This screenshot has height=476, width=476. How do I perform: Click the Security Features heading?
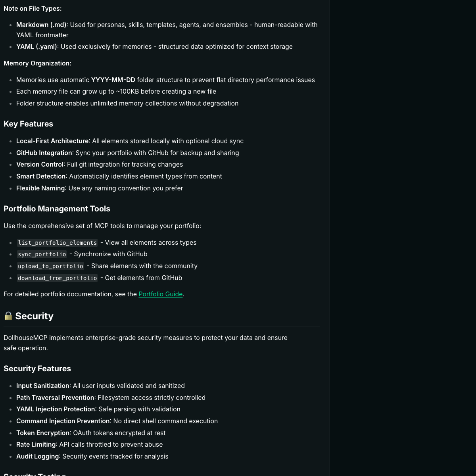[37, 369]
